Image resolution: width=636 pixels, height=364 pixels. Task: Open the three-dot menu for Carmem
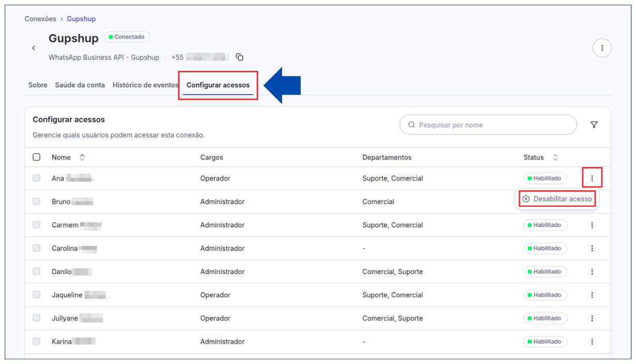coord(592,225)
